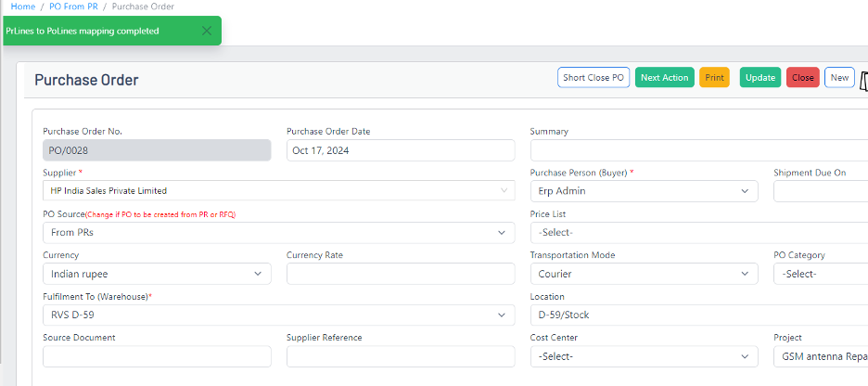Click the Purchase Order Date field
Screen dimensions: 868x386
[x=400, y=150]
